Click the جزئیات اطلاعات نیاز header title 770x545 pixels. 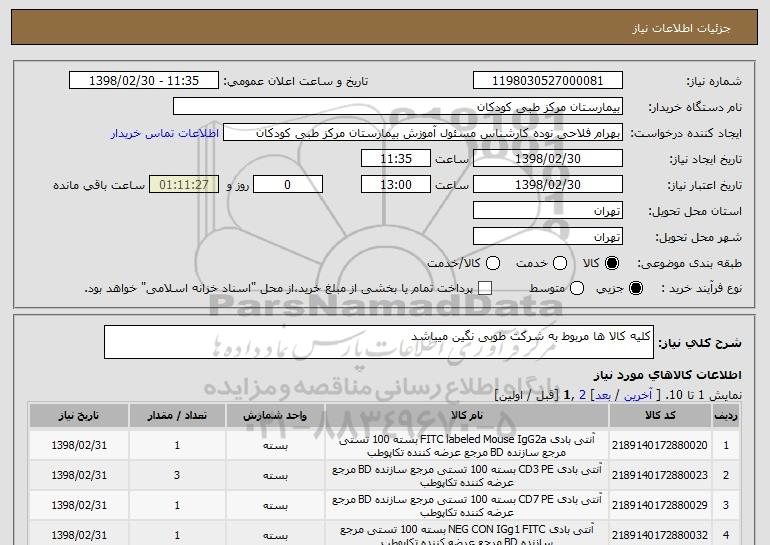(681, 28)
